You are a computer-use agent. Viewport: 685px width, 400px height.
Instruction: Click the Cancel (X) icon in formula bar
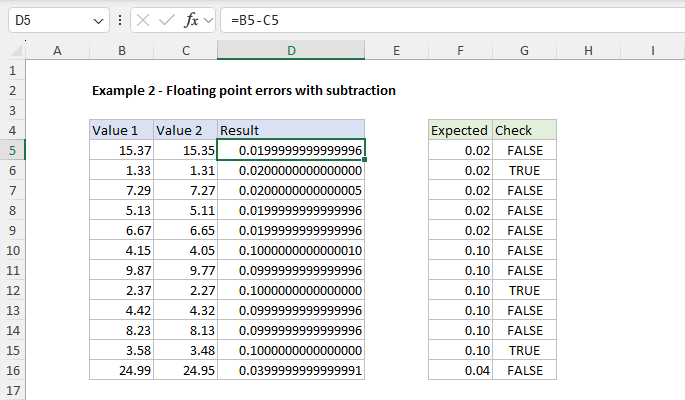146,20
